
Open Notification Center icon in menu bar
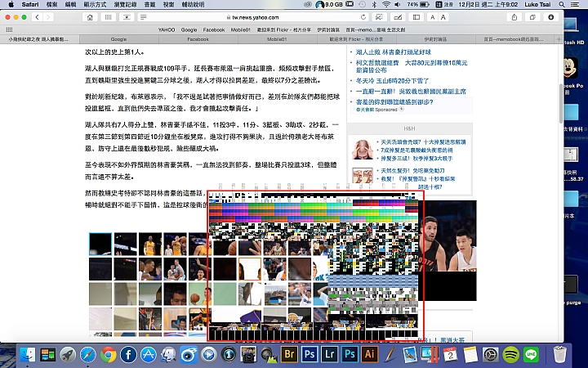(575, 5)
